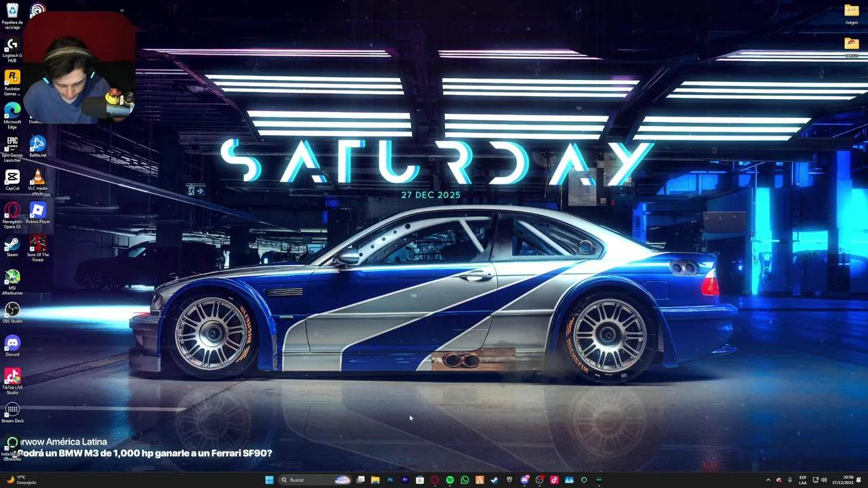Viewport: 868px width, 488px height.
Task: Select the Battle.net desktop shortcut
Action: (38, 146)
